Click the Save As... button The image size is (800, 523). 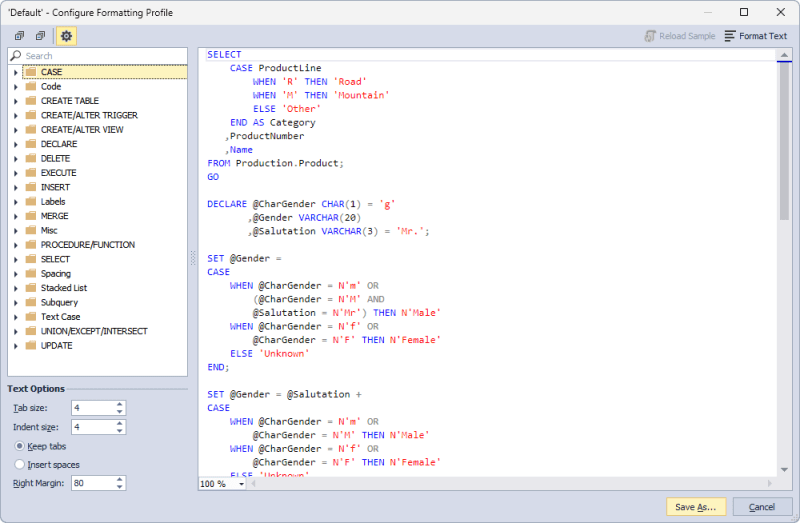pos(696,507)
